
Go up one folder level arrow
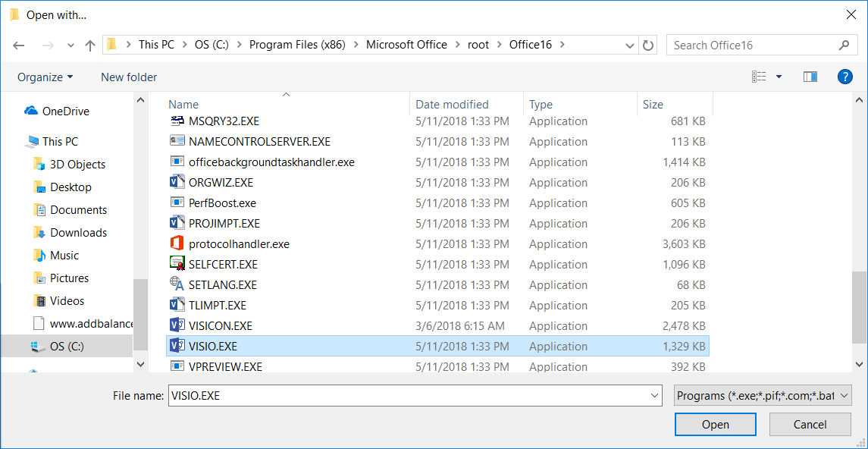tap(90, 46)
